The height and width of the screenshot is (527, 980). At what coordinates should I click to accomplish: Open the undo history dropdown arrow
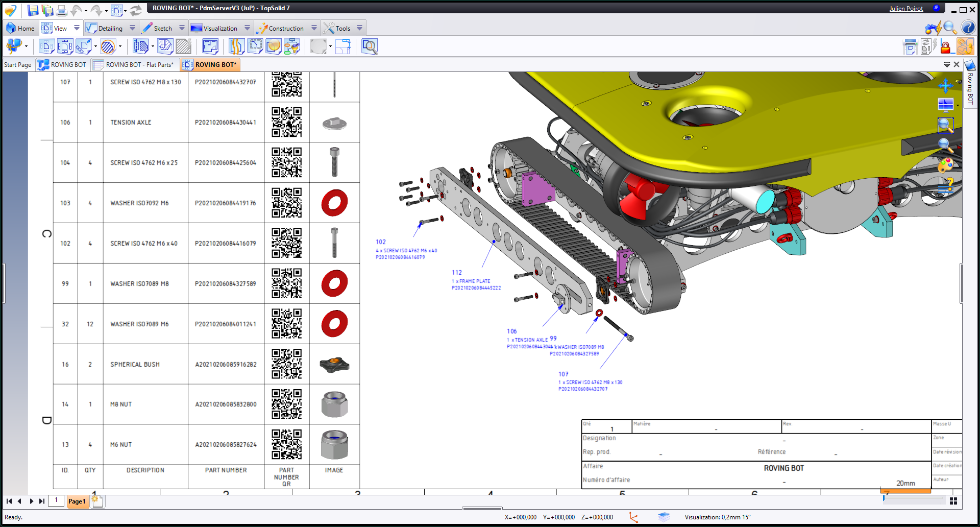86,11
